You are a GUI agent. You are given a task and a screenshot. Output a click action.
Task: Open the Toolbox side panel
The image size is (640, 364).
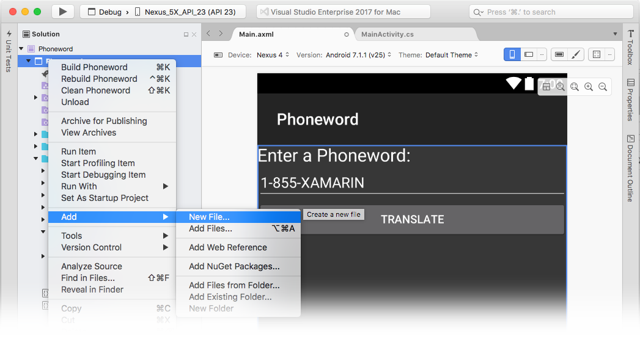pos(631,47)
